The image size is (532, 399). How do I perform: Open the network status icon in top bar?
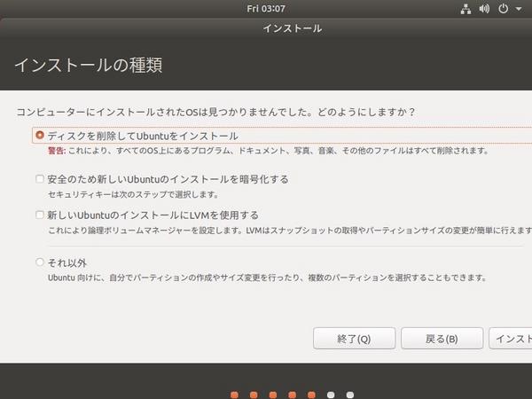(x=465, y=9)
